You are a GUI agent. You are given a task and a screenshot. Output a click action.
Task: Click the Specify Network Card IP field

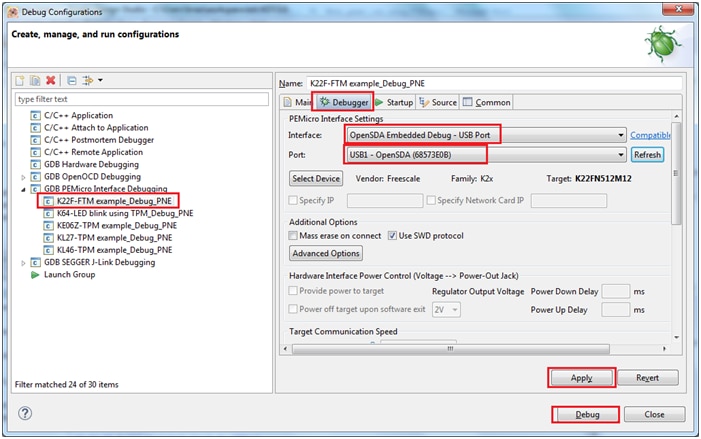[x=569, y=201]
